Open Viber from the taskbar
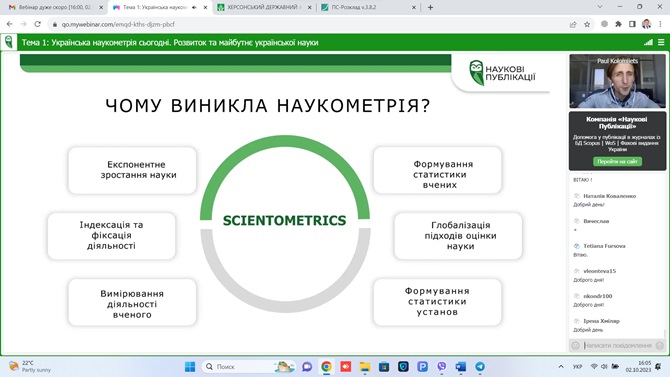Screen dimensions: 670x377 tap(441, 366)
